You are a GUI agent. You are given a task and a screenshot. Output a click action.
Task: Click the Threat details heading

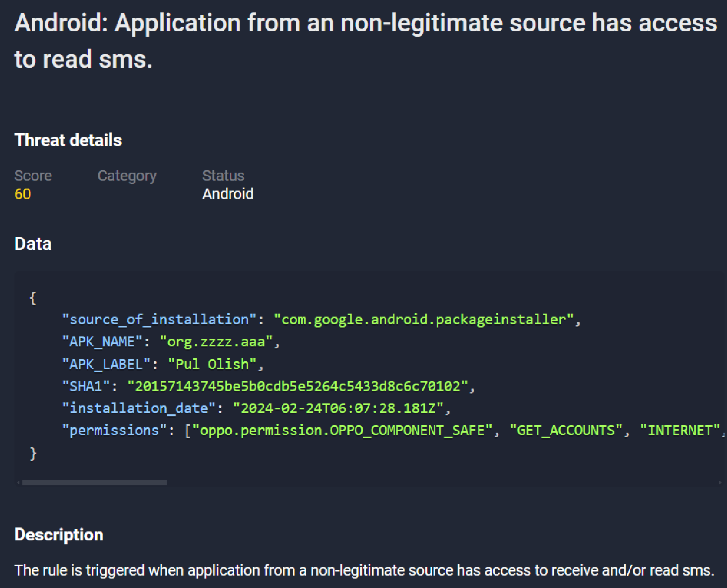pyautogui.click(x=68, y=140)
